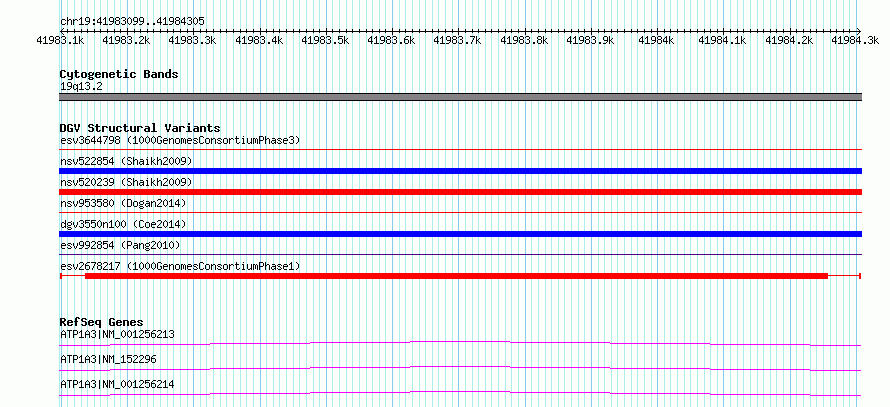Screen dimensions: 890x407
Task: Click the 41984.3k ruler tick label
Action: click(855, 40)
